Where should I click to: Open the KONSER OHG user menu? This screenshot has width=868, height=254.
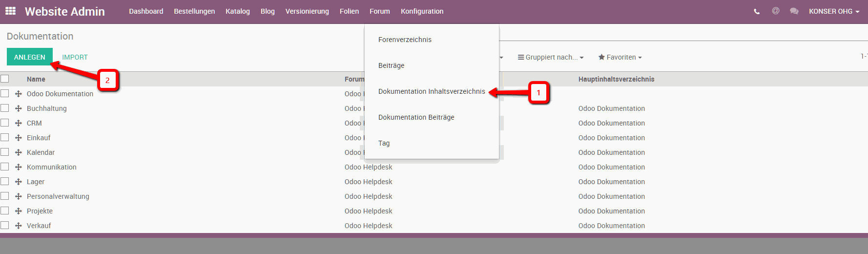coord(834,11)
